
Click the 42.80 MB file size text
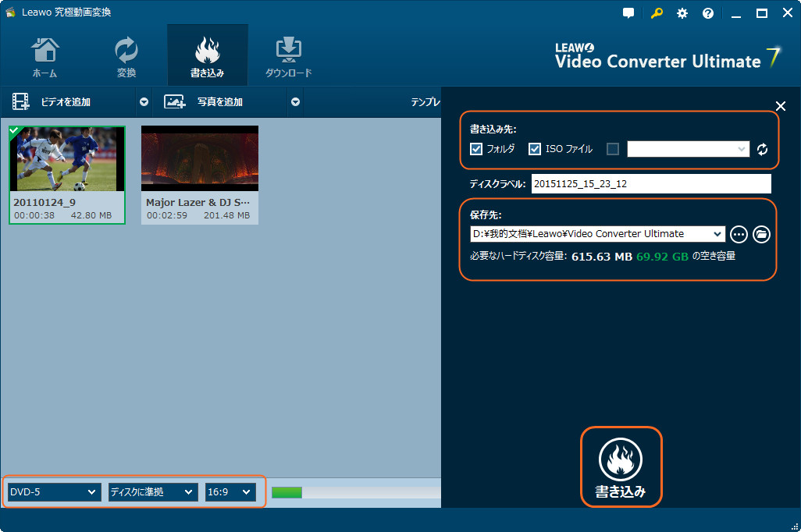click(91, 215)
